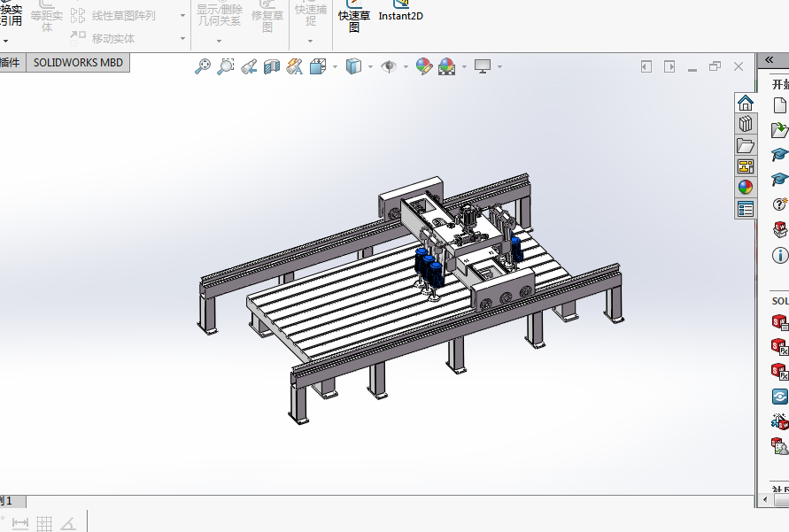Open the 插件 tab

12,62
